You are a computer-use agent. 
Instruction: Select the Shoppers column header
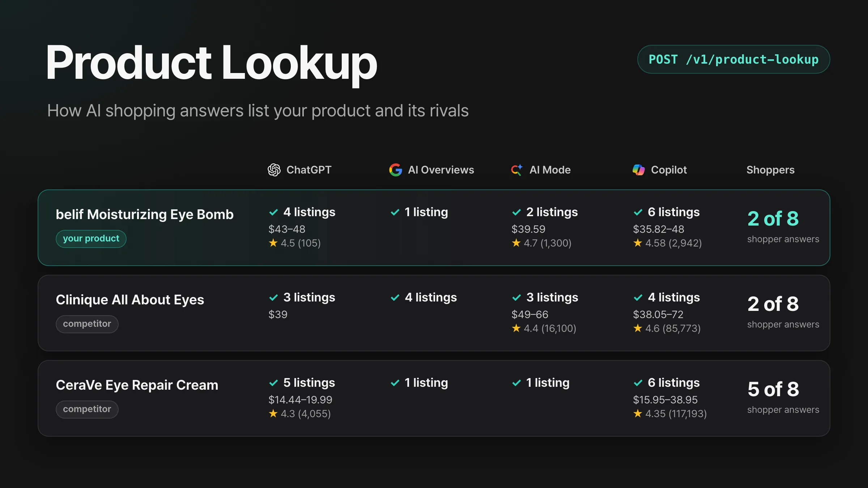click(770, 170)
